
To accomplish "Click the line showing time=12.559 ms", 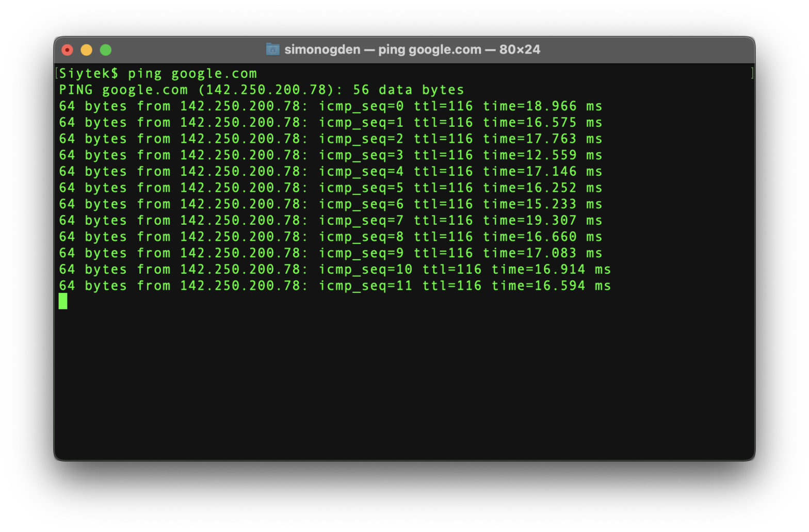I will pyautogui.click(x=330, y=155).
